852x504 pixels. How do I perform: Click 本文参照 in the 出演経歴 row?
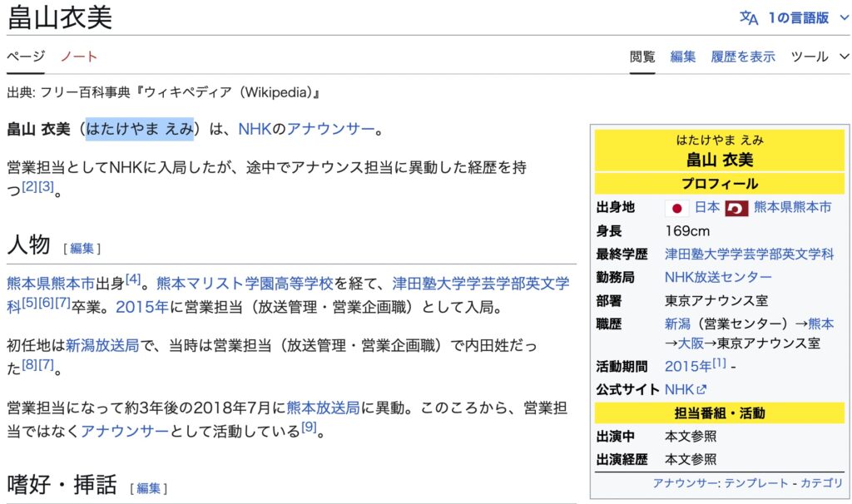690,459
